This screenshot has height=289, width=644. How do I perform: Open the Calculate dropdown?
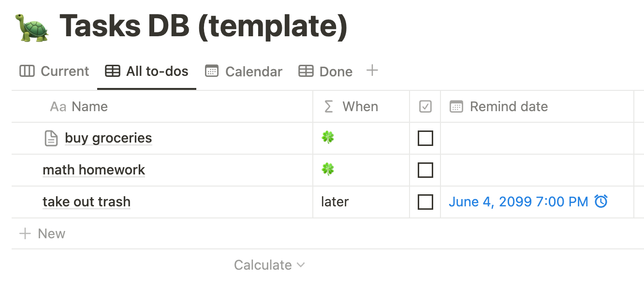[270, 265]
